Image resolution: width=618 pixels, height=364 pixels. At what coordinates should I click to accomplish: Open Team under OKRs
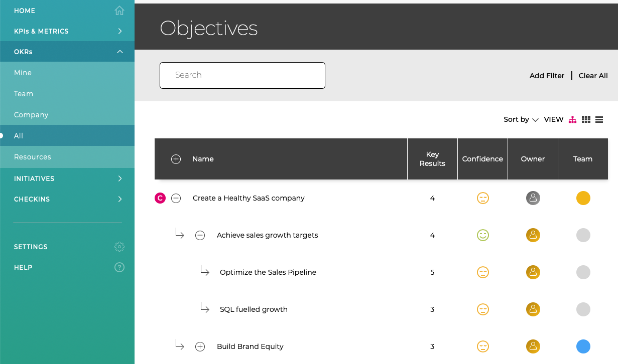click(67, 94)
